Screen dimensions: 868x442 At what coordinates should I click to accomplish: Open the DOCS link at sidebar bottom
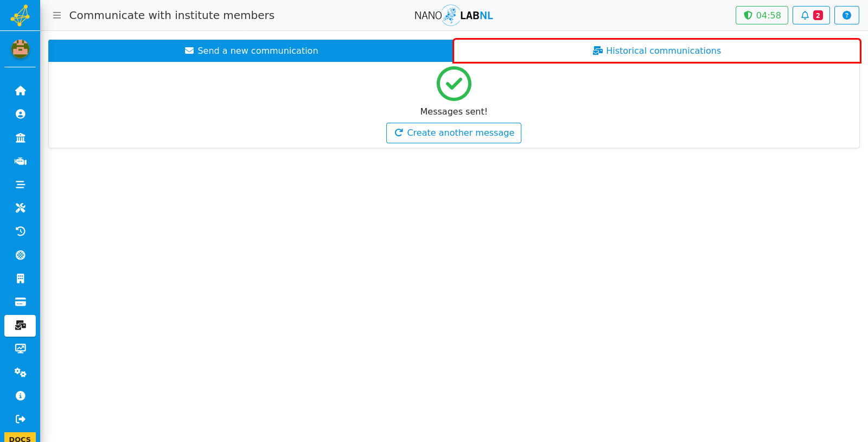[20, 438]
